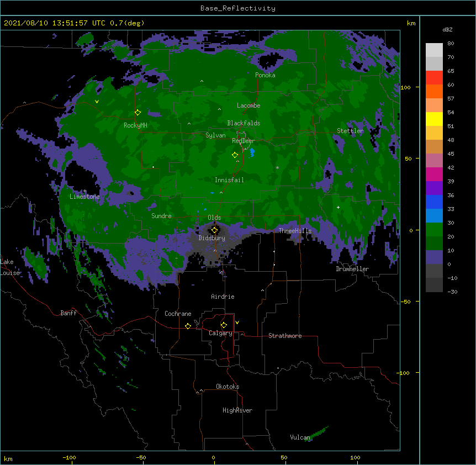
Task: Click the Airdrie city label
Action: (x=223, y=297)
